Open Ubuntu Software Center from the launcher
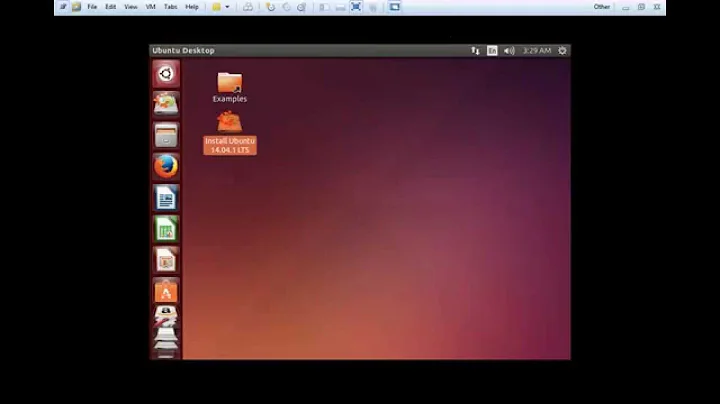Screen dimensions: 720x404 166,291
